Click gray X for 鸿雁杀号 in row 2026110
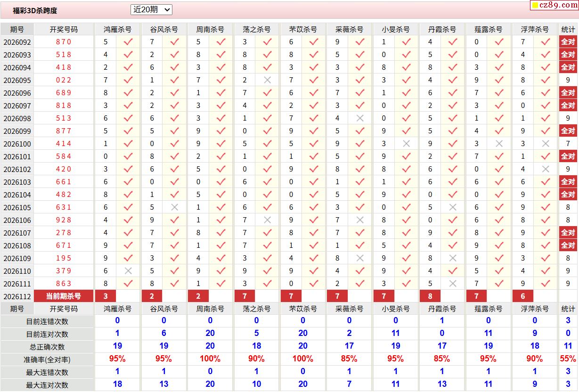The image size is (579, 392). (128, 271)
